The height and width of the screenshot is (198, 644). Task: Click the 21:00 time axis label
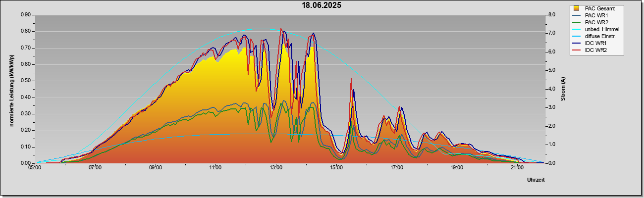click(517, 168)
